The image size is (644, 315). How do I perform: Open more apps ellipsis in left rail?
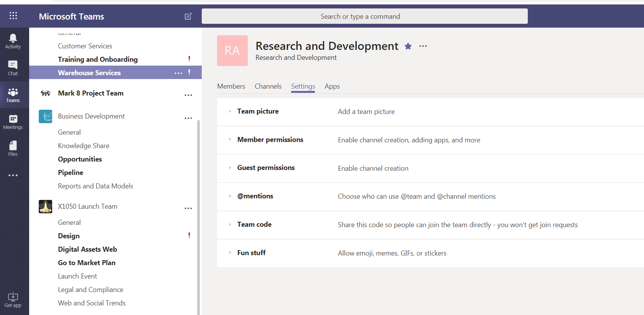(x=13, y=175)
